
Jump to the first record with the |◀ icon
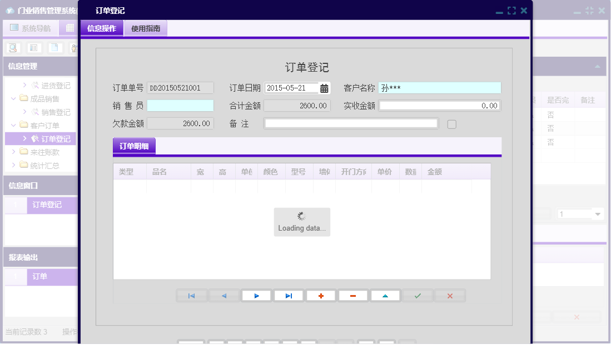191,295
